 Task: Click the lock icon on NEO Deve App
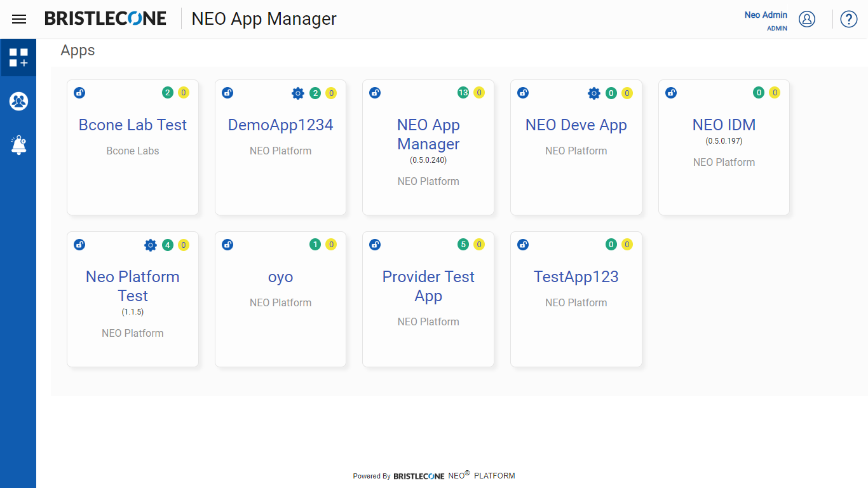click(523, 93)
